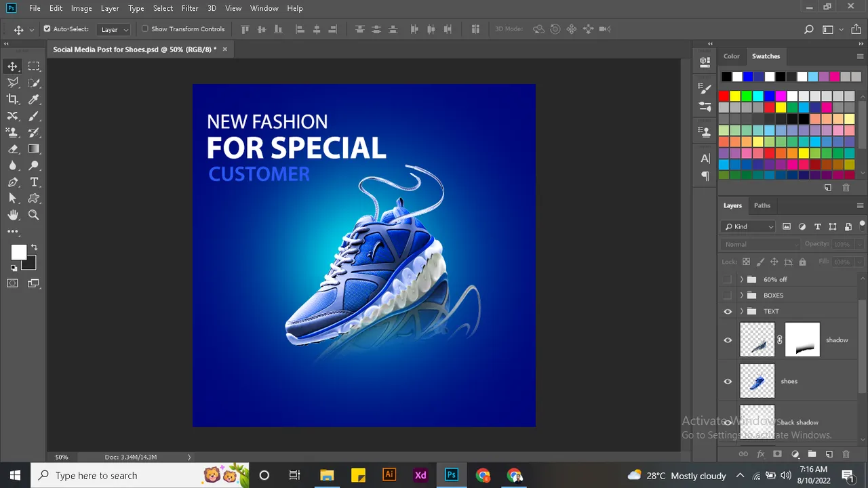Click the Type here to search box
Screen dimensions: 868x488
coord(140,475)
